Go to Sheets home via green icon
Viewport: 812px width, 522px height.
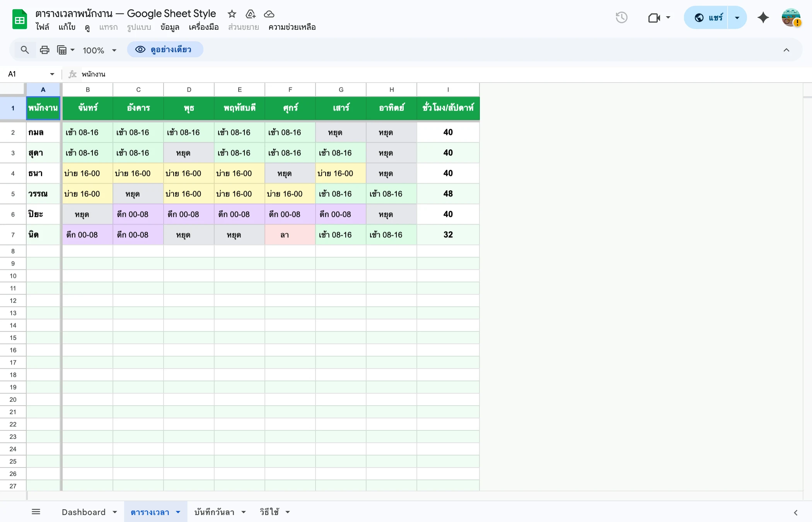click(x=19, y=19)
